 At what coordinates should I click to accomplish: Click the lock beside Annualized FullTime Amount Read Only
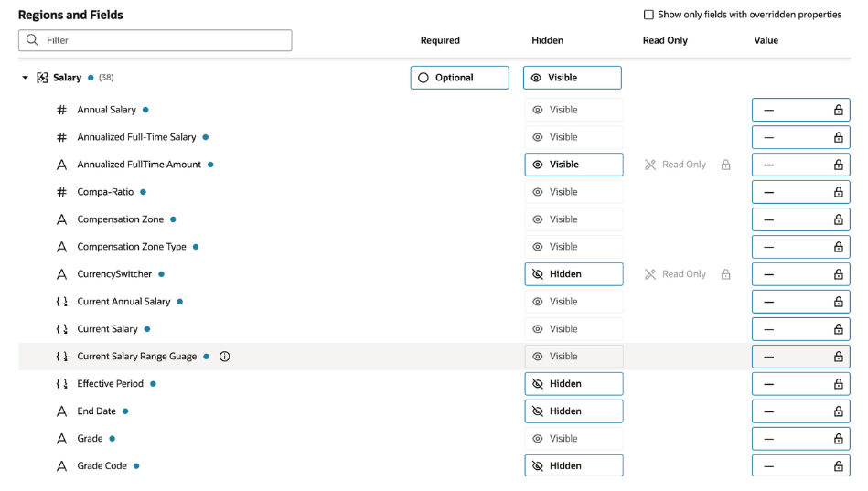pyautogui.click(x=725, y=165)
